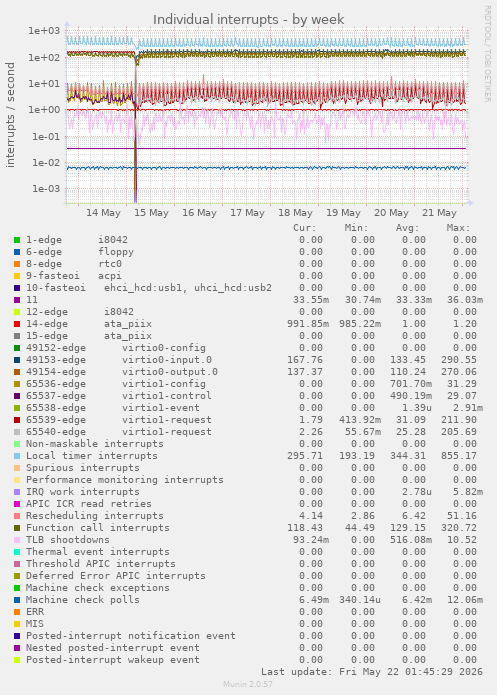This screenshot has height=695, width=497.
Task: Click the 14-edge ata_piix red swatch
Action: pyautogui.click(x=17, y=324)
